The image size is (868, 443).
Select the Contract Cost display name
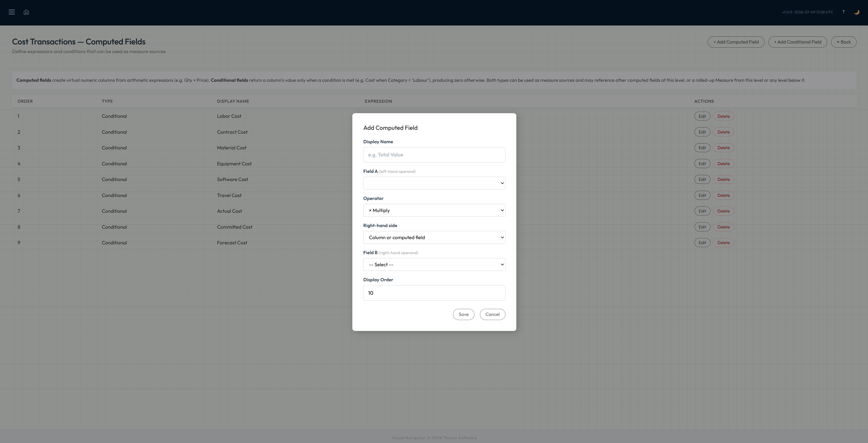coord(232,132)
